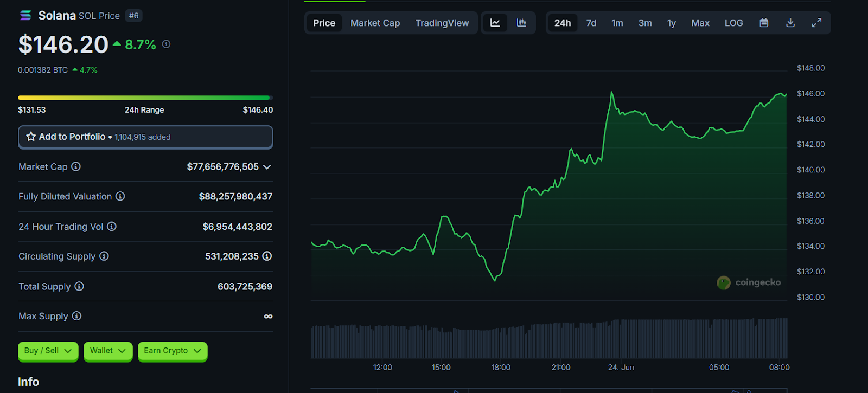Toggle the LOG scale option

(x=733, y=23)
